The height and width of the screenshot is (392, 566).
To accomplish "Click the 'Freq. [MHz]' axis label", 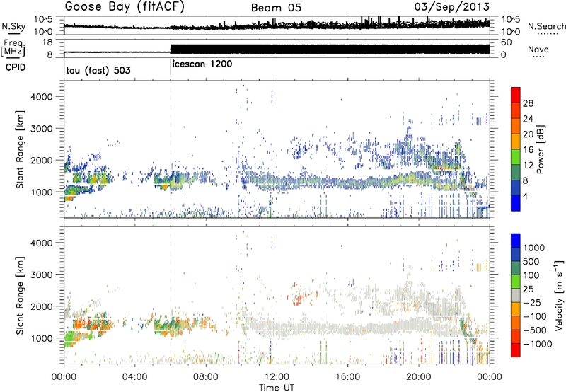I will point(13,48).
